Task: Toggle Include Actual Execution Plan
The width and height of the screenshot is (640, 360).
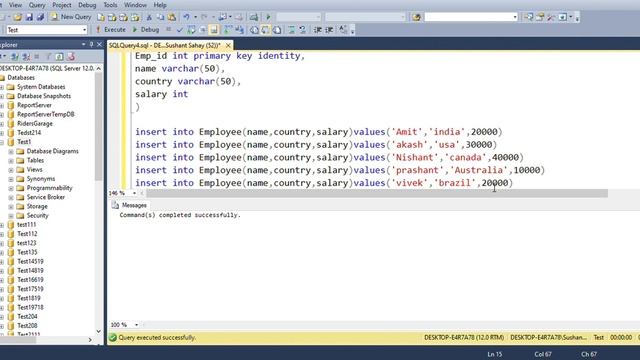Action: click(x=228, y=30)
